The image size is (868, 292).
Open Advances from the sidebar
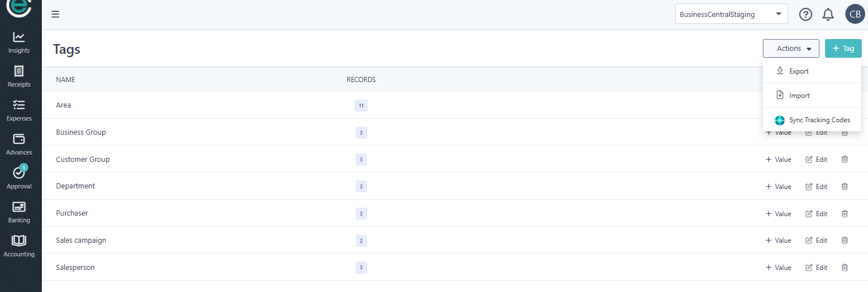point(19,144)
